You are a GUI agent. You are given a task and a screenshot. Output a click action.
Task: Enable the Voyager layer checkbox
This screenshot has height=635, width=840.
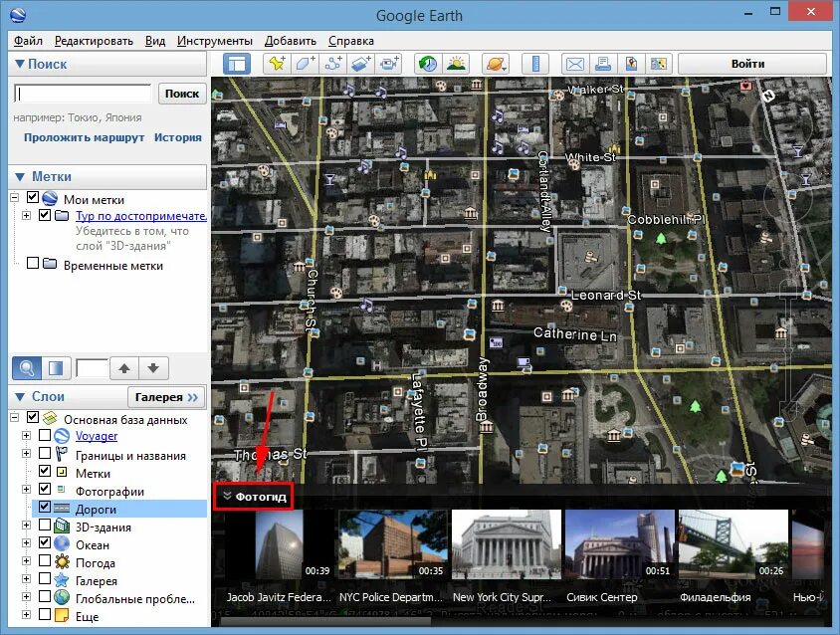point(45,435)
